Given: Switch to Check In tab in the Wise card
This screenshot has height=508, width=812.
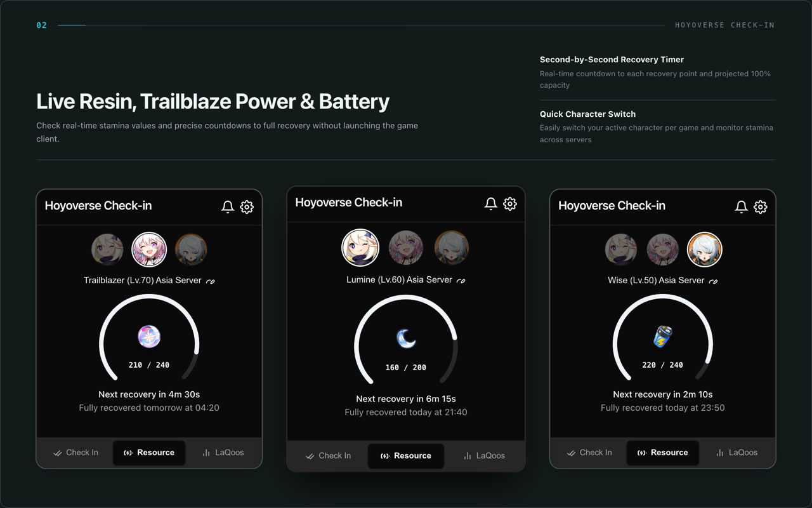Looking at the screenshot, I should [589, 453].
